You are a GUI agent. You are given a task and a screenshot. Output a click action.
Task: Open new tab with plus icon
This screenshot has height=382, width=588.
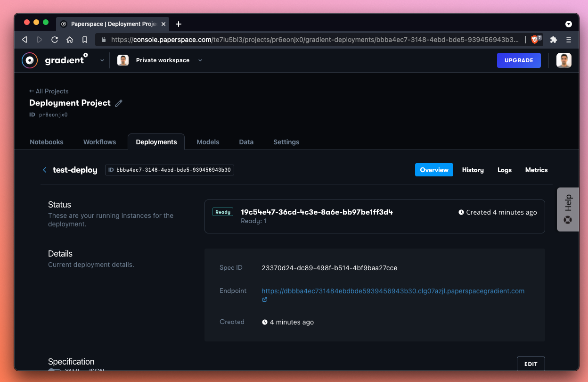179,24
